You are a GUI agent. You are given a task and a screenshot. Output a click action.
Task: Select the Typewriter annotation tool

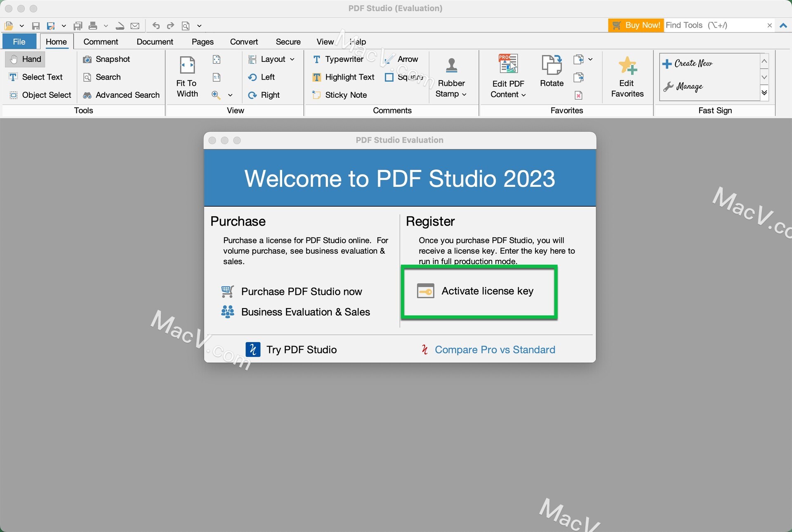point(338,59)
